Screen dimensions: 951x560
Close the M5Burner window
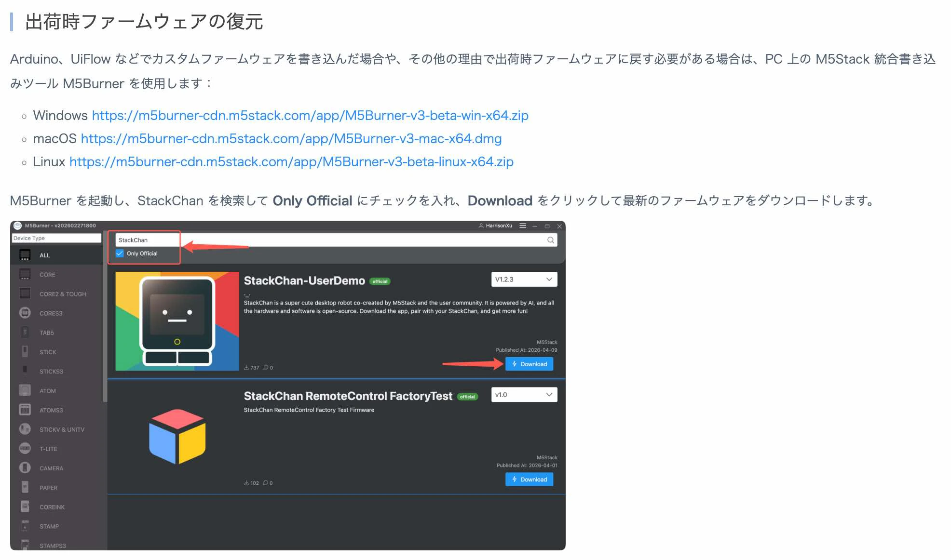(x=559, y=226)
